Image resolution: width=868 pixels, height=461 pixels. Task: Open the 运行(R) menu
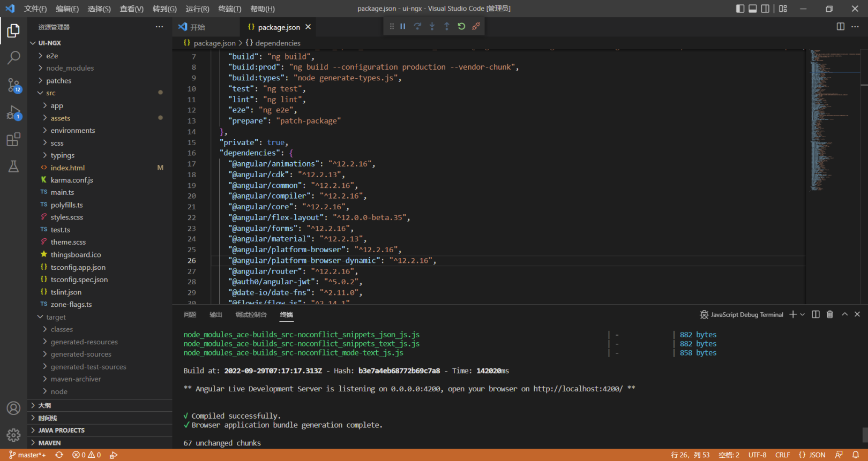197,9
